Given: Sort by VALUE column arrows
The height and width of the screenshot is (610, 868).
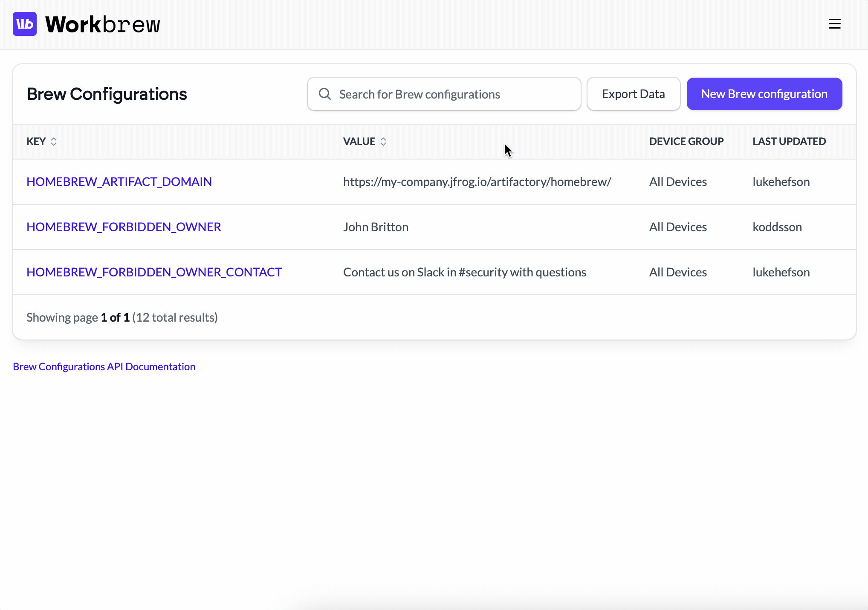Looking at the screenshot, I should (383, 142).
